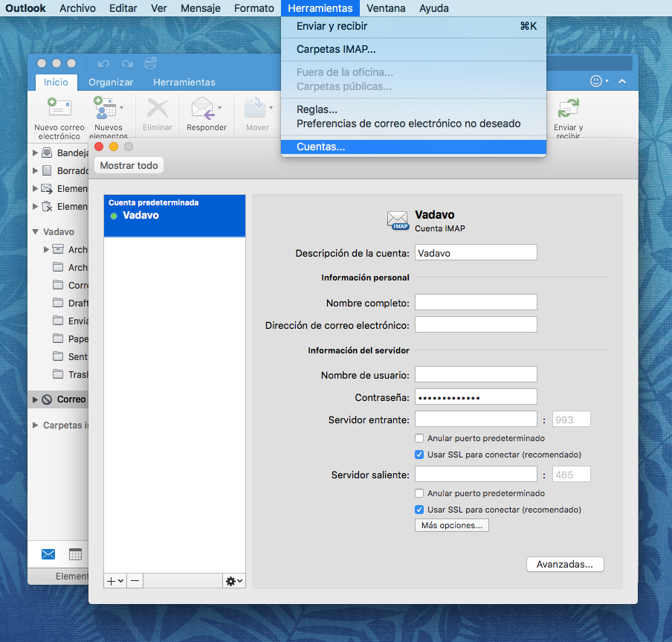Open the Ventana menu in menu bar

tap(386, 8)
